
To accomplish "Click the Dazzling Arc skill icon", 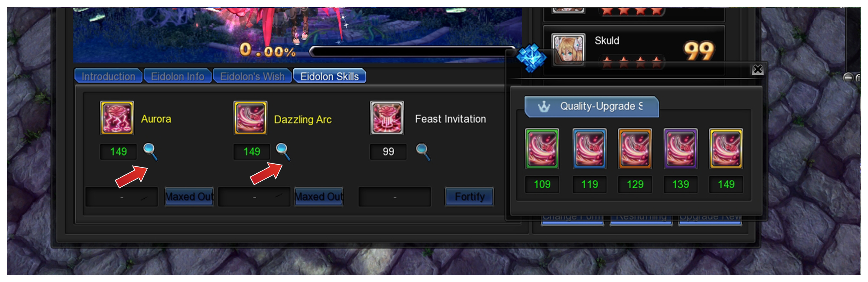I will [250, 118].
